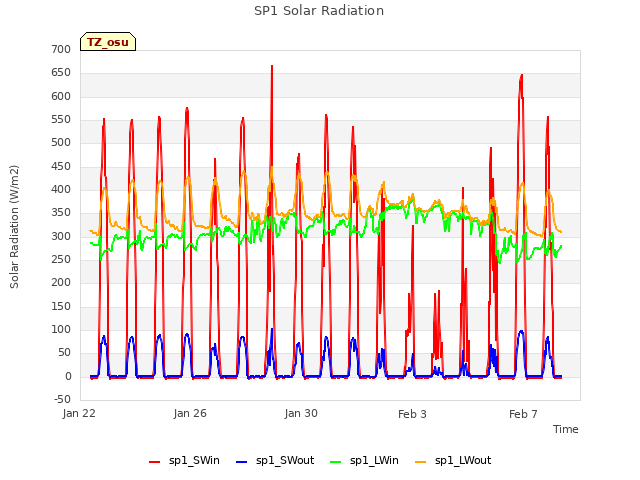Screen dimensions: 640x480
Task: Click the orange sp1_LWout legend swatch
Action: (x=420, y=462)
